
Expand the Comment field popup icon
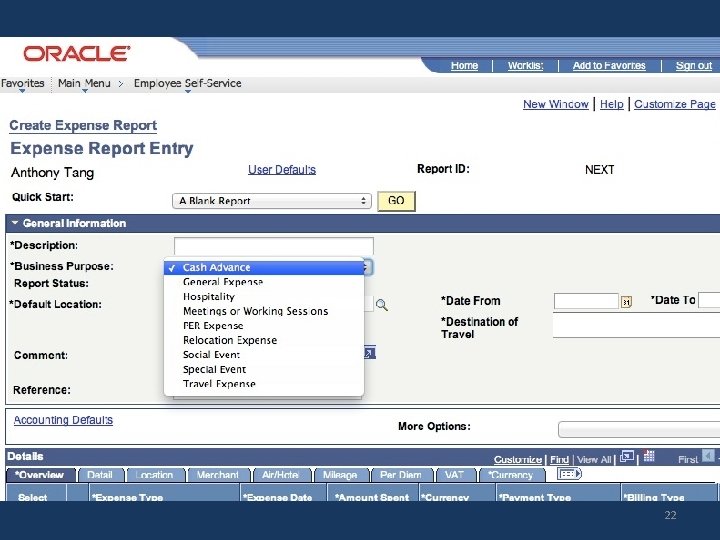370,353
